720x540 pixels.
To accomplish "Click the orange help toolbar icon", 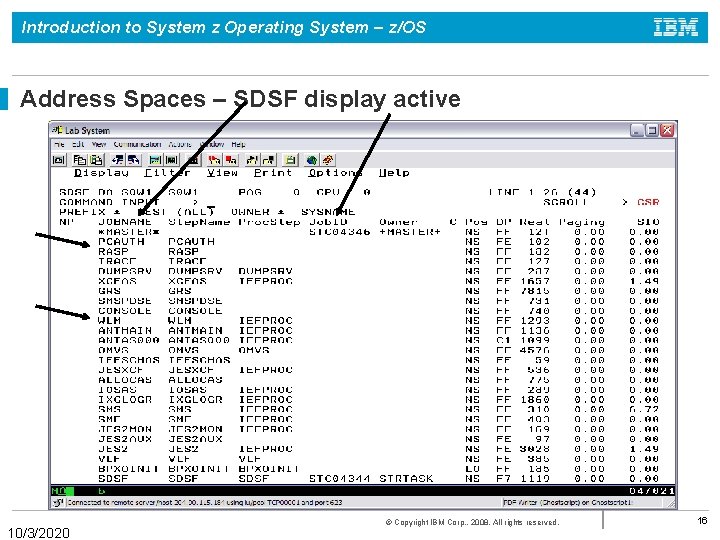I will tap(328, 160).
